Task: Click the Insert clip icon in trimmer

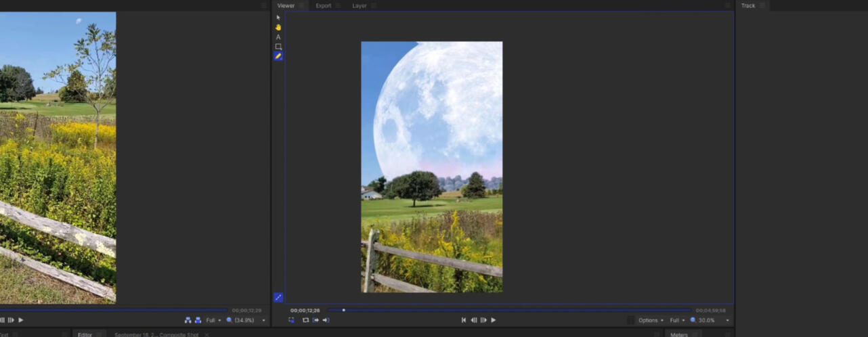Action: 188,320
